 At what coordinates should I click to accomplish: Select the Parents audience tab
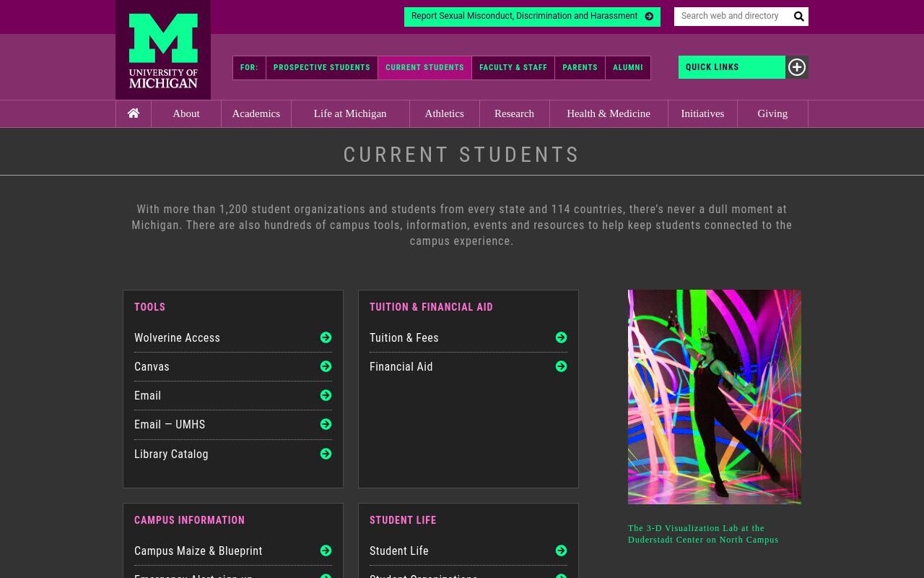(580, 68)
